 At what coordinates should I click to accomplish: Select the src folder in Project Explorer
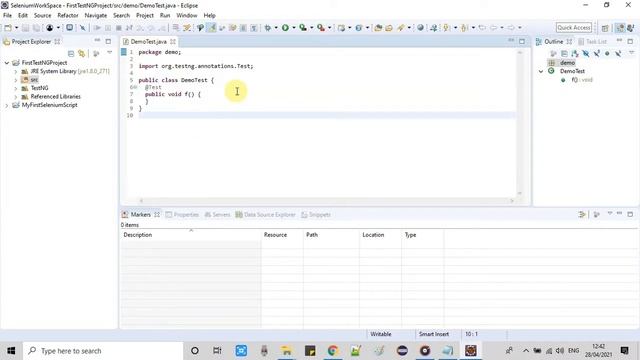click(x=34, y=80)
